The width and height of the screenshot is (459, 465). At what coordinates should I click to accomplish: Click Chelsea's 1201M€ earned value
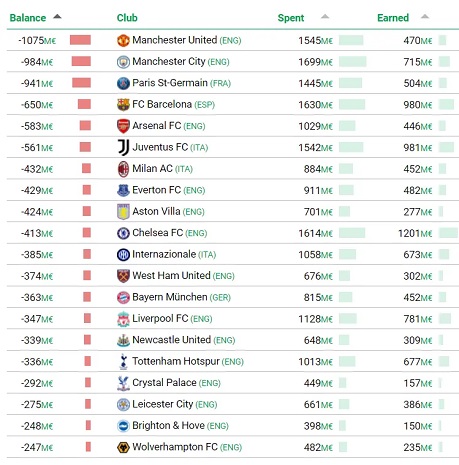click(415, 233)
